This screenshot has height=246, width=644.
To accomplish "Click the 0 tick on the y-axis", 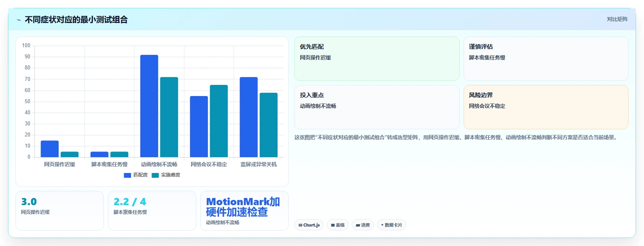I will pyautogui.click(x=29, y=157).
